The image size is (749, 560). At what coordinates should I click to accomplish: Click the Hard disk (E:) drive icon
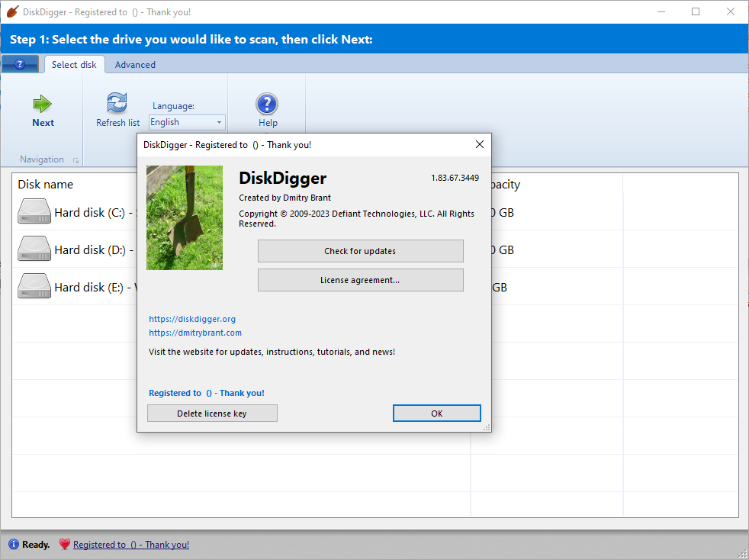point(34,286)
